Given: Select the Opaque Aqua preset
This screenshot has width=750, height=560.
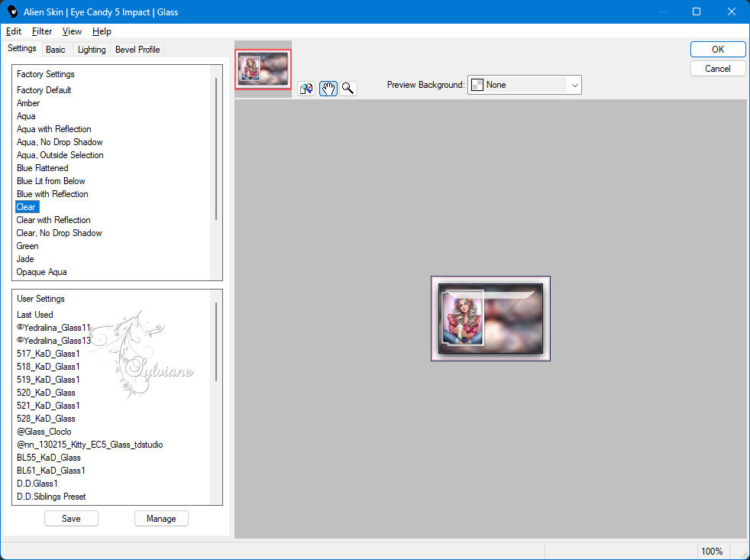Looking at the screenshot, I should click(41, 272).
